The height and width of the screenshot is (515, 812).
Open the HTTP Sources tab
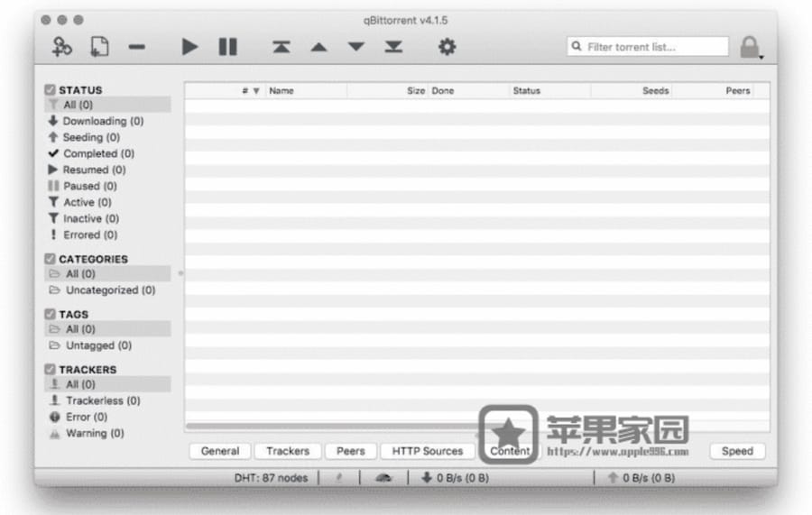coord(428,451)
